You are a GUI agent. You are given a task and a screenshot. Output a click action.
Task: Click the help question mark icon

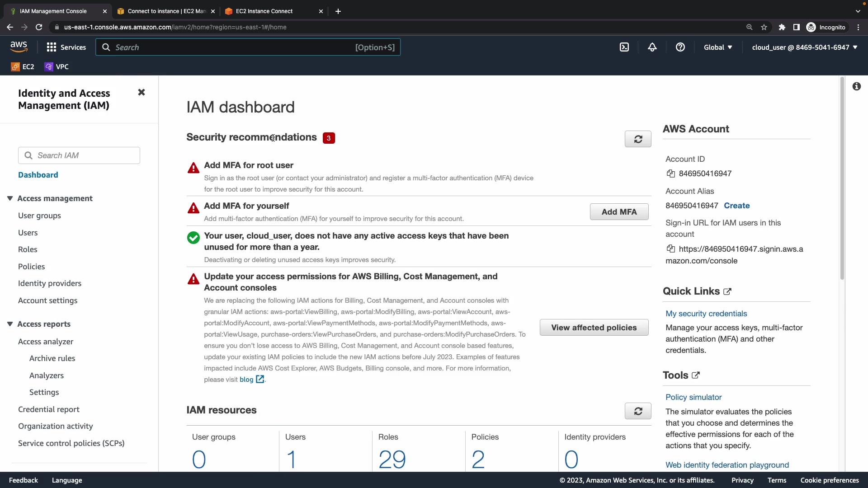(x=680, y=47)
